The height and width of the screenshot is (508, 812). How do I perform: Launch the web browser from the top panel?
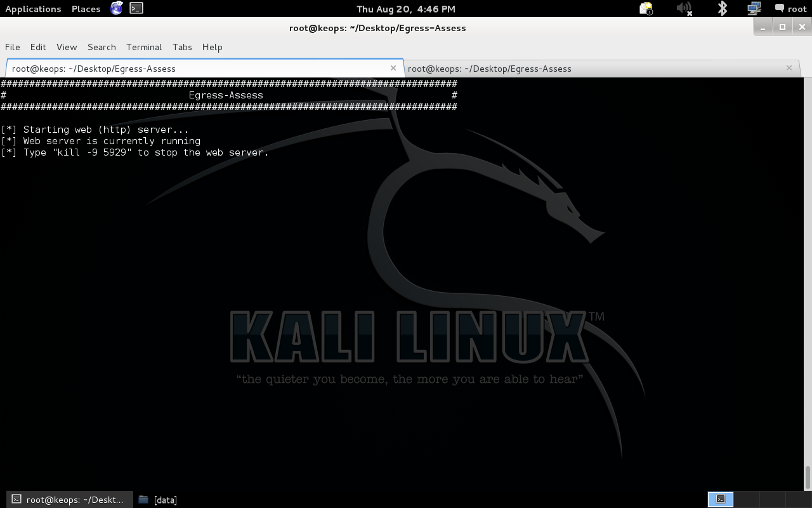tap(116, 8)
